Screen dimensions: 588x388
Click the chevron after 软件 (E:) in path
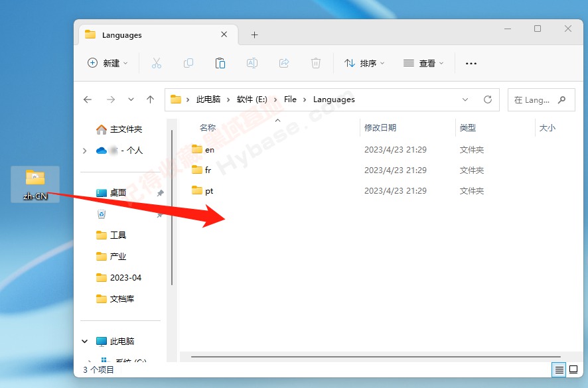[x=275, y=99]
